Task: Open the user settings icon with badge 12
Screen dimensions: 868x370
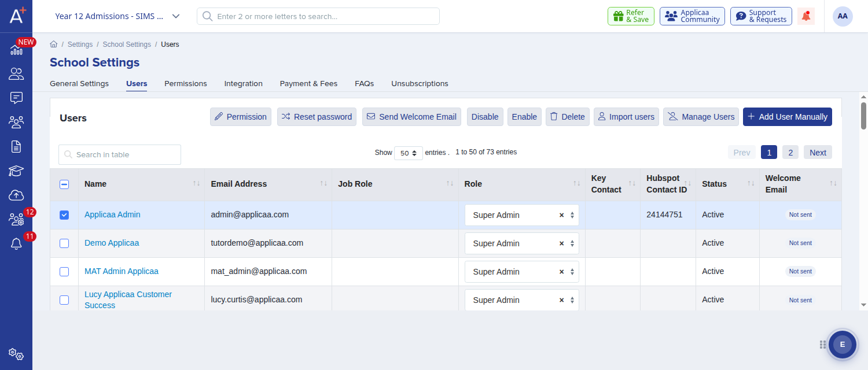Action: (x=16, y=220)
